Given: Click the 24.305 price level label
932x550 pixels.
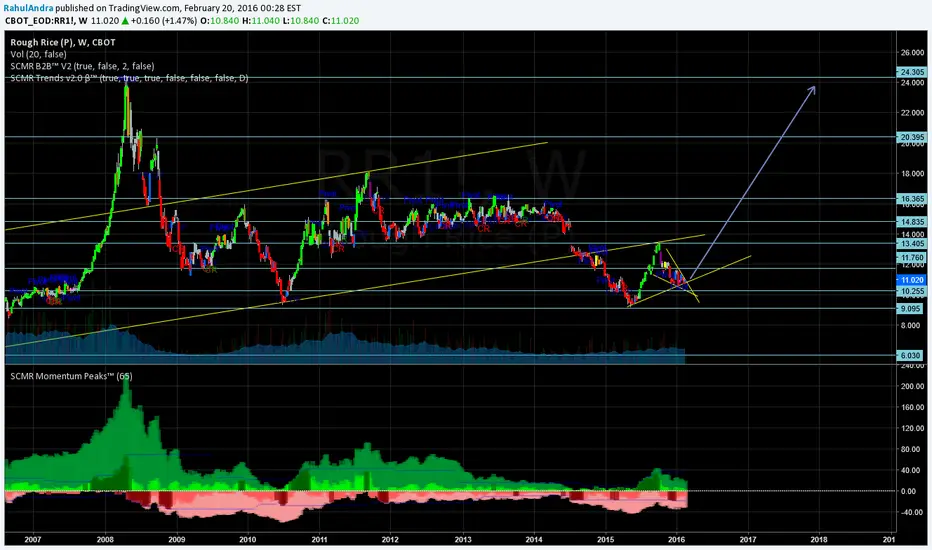Looking at the screenshot, I should pyautogui.click(x=912, y=72).
